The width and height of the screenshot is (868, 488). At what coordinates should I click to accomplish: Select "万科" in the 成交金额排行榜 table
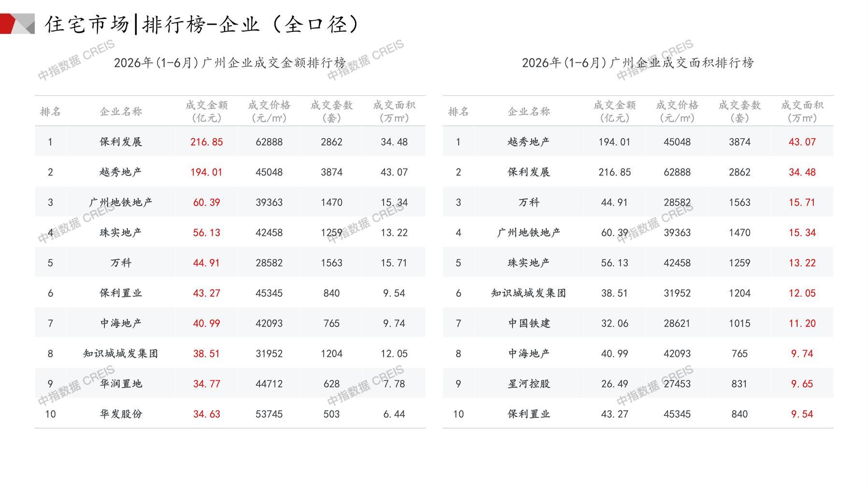pos(121,263)
